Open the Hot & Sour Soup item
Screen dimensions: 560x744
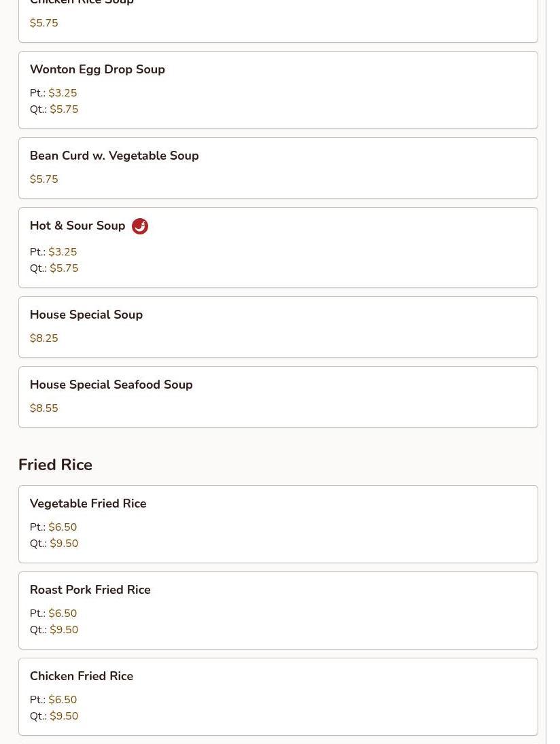click(77, 226)
